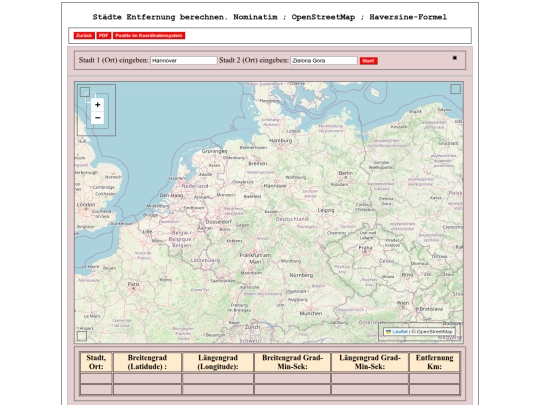Click the red Zurück button

(84, 35)
